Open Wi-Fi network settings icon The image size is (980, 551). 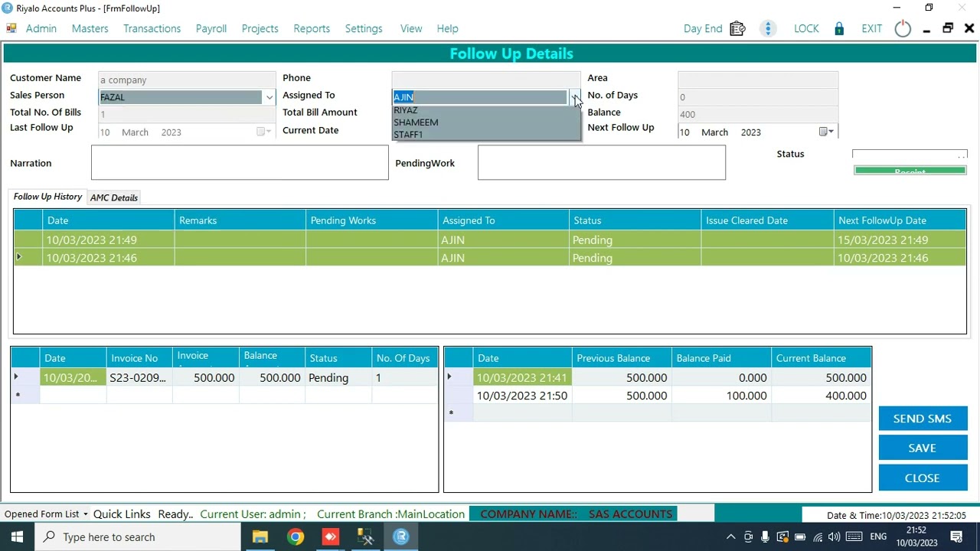coord(818,537)
